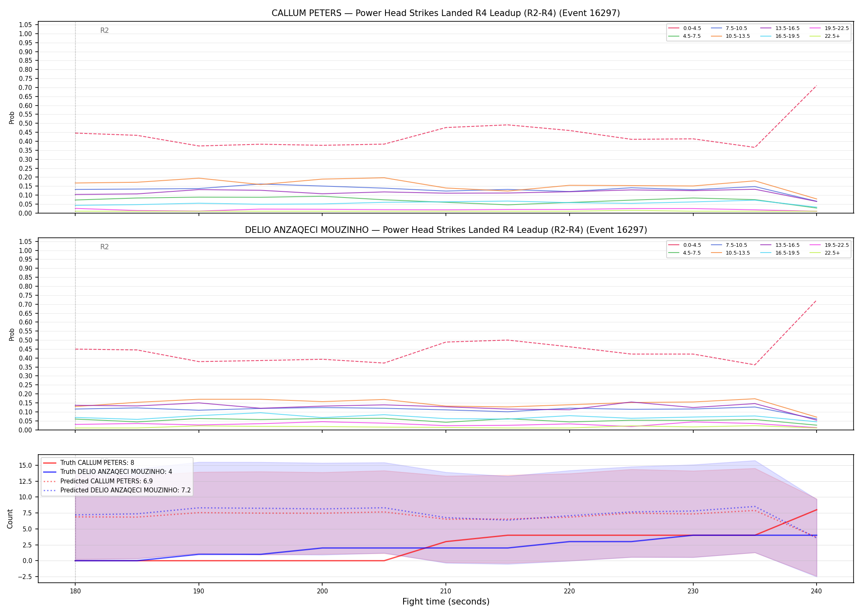
Task: Click the 0.50 tick on middle chart's Prob axis
Action: point(25,340)
